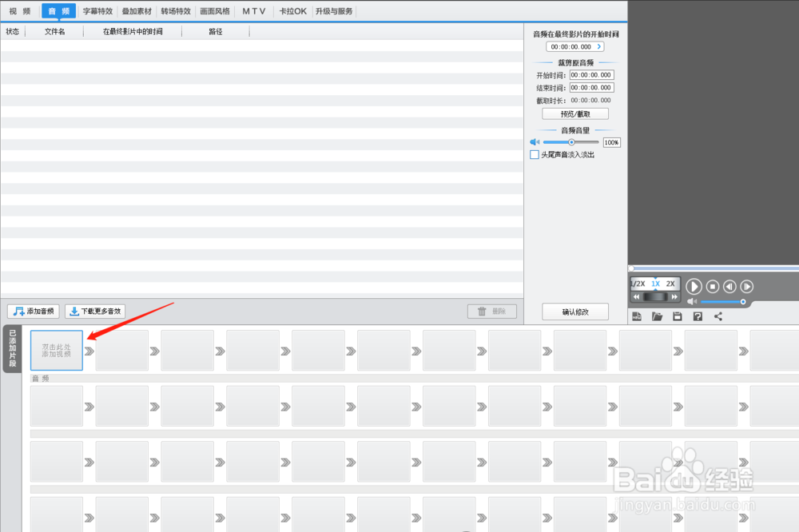Step to the previous frame
The image size is (799, 532).
[x=729, y=286]
